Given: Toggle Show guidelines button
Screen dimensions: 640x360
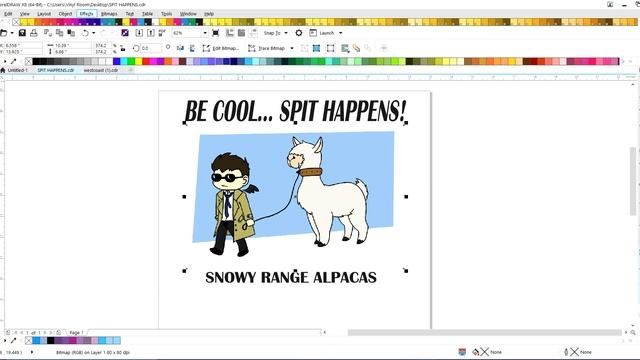Looking at the screenshot, I should tap(253, 33).
